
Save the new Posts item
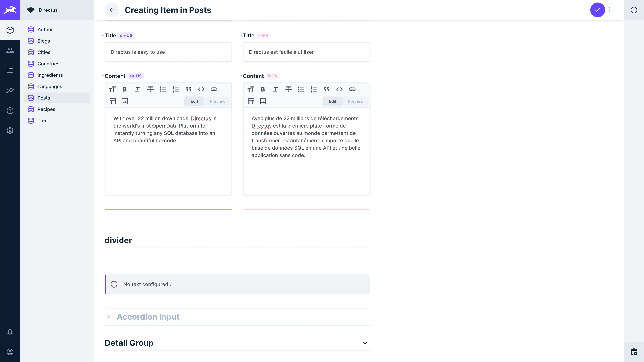[x=598, y=10]
